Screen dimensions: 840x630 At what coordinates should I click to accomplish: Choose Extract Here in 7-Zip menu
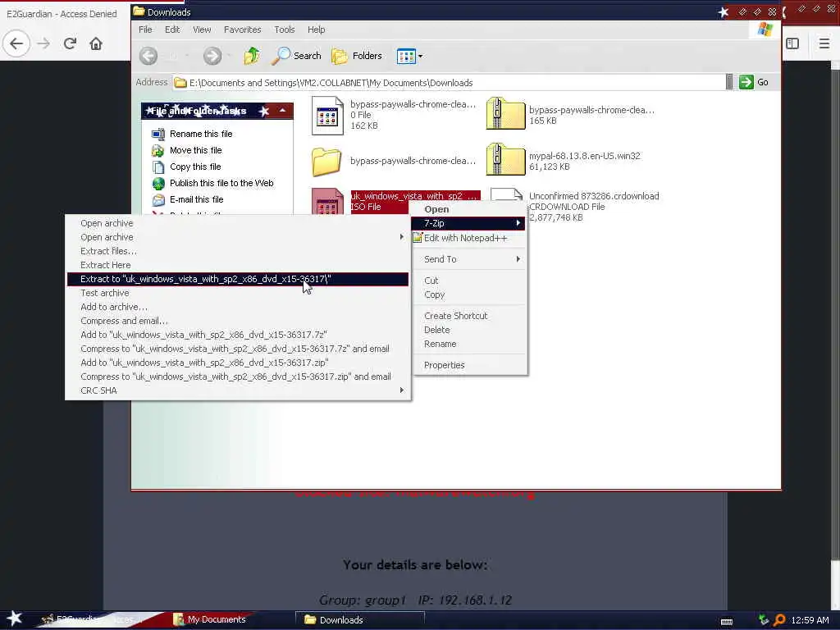(x=238, y=265)
